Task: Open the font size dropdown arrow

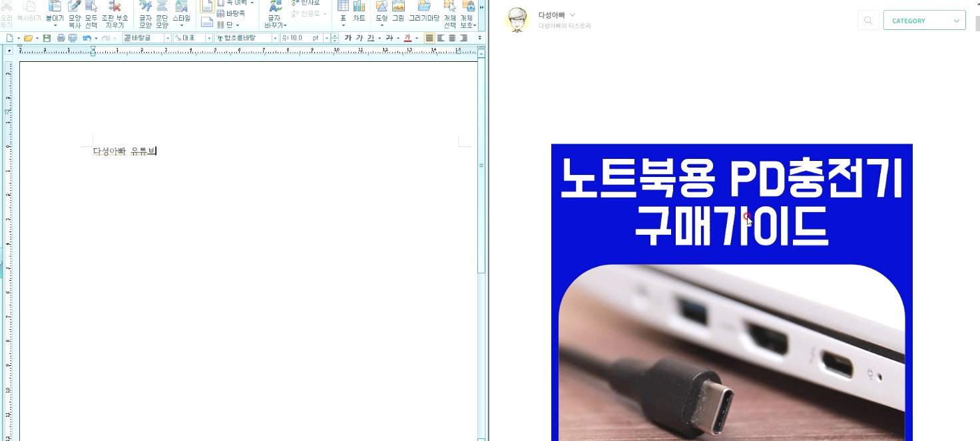Action: click(x=326, y=38)
